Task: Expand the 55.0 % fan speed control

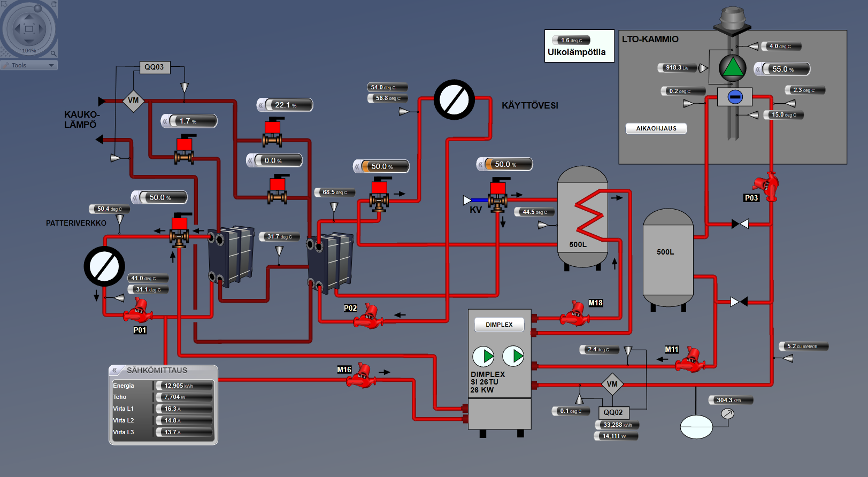Action: (x=758, y=69)
